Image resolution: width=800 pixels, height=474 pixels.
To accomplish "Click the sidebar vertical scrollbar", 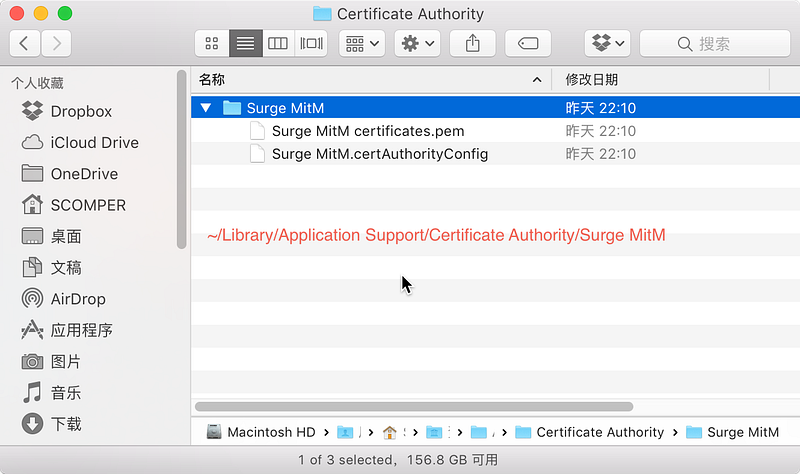I will (181, 159).
